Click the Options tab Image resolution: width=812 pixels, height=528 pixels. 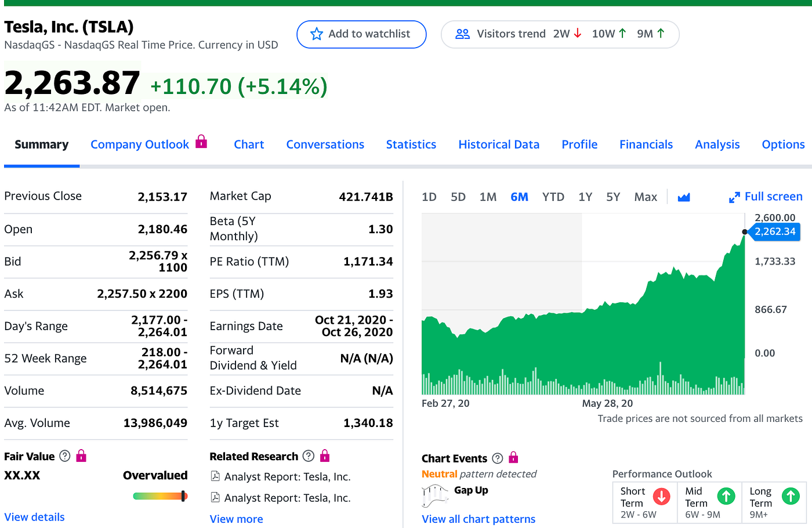click(x=783, y=144)
